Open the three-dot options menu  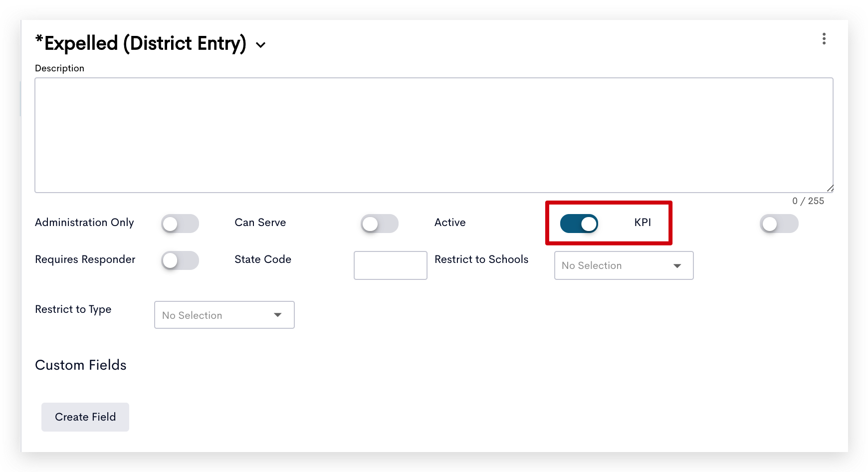824,39
